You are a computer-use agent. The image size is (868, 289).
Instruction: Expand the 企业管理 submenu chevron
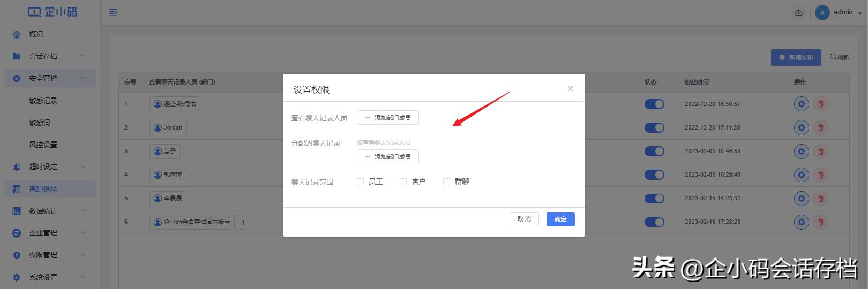[x=83, y=233]
